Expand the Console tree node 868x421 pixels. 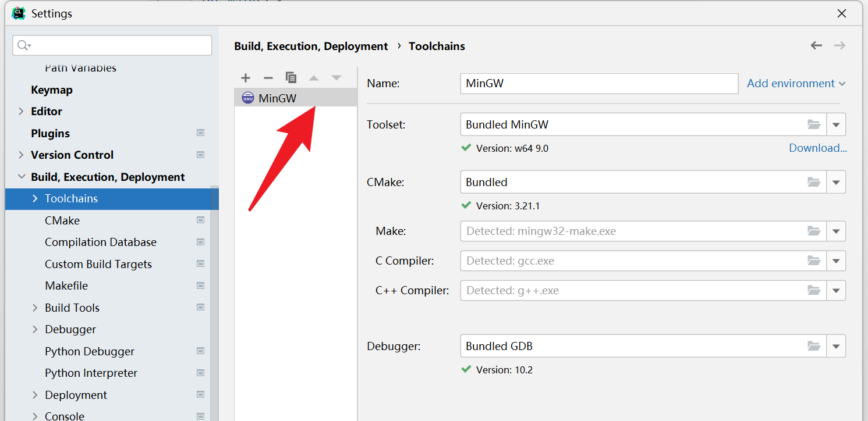(x=36, y=416)
